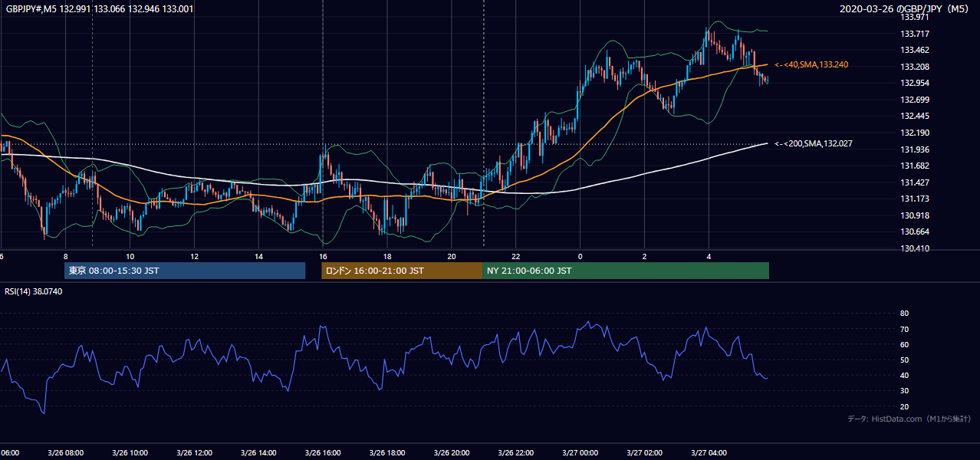Click price axis label 131.682

[x=915, y=166]
